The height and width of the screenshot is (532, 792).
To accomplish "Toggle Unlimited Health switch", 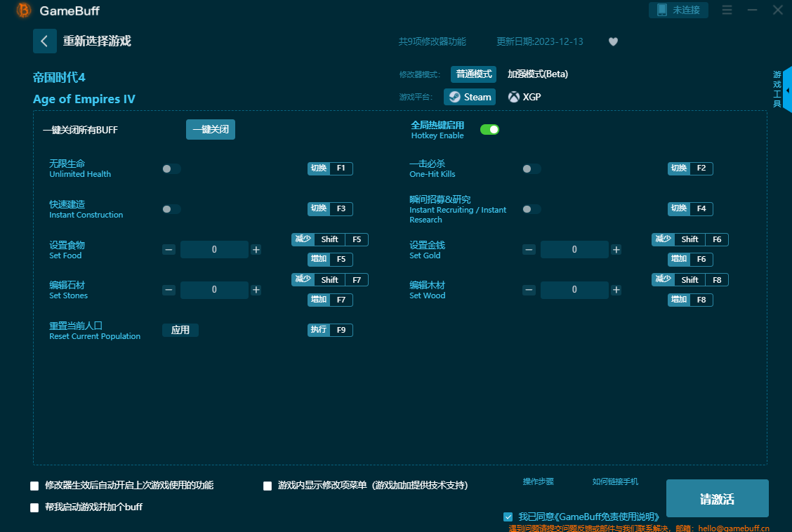I will tap(171, 168).
